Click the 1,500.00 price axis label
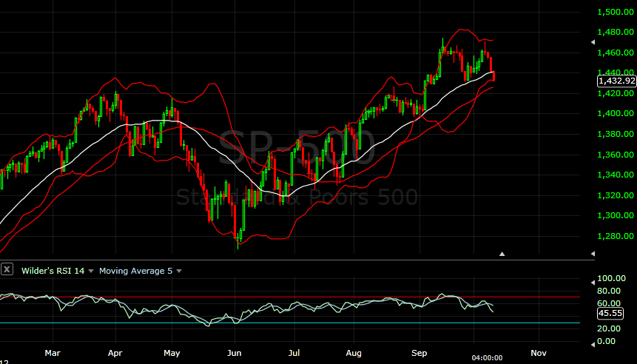637x364 pixels. point(616,12)
